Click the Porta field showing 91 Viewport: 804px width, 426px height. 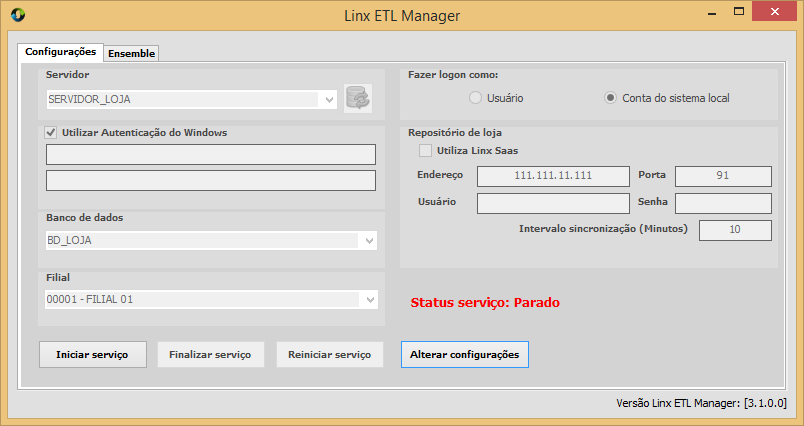pyautogui.click(x=723, y=176)
